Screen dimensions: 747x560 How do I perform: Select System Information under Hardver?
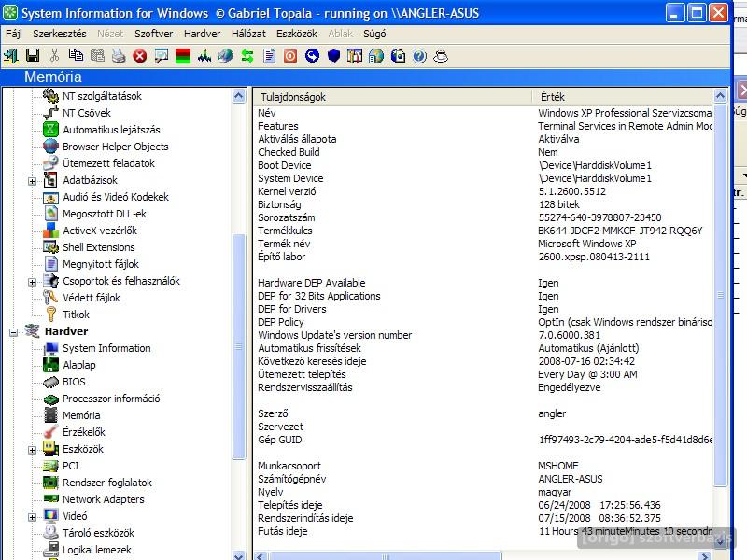coord(106,348)
